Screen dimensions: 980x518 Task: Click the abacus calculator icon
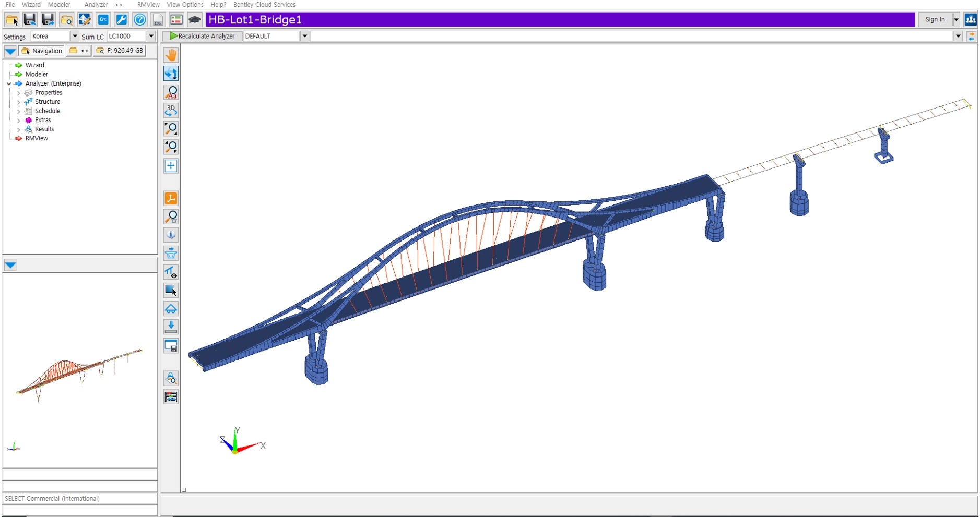pos(171,397)
